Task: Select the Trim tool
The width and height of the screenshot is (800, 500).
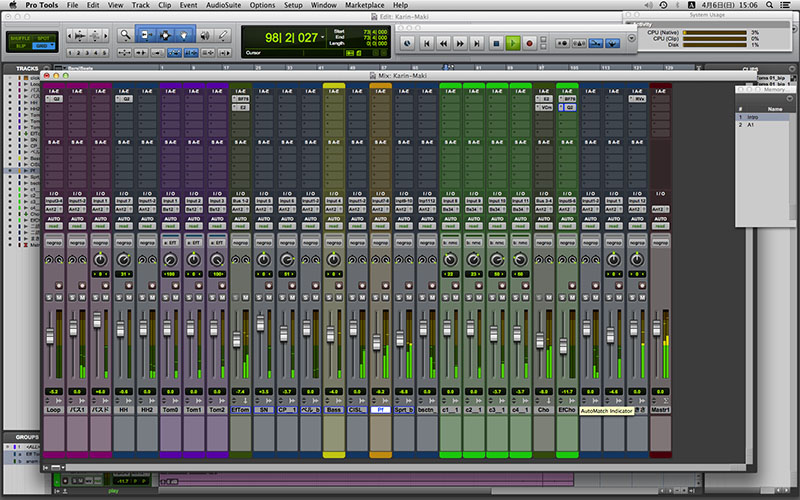Action: [146, 35]
